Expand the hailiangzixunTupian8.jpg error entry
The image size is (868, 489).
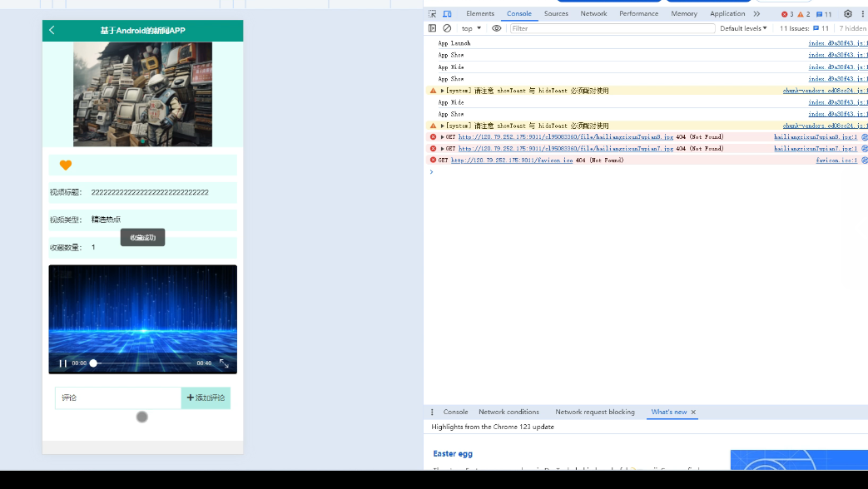(442, 137)
